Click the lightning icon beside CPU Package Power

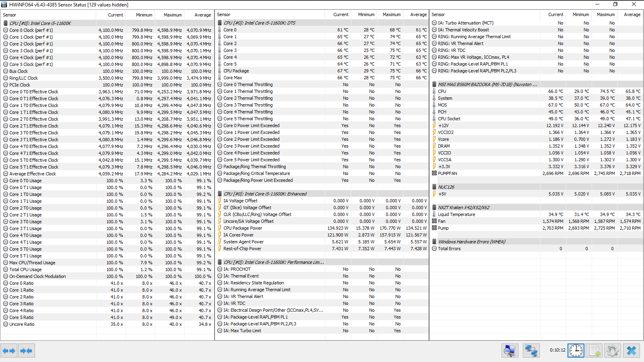[x=220, y=228]
